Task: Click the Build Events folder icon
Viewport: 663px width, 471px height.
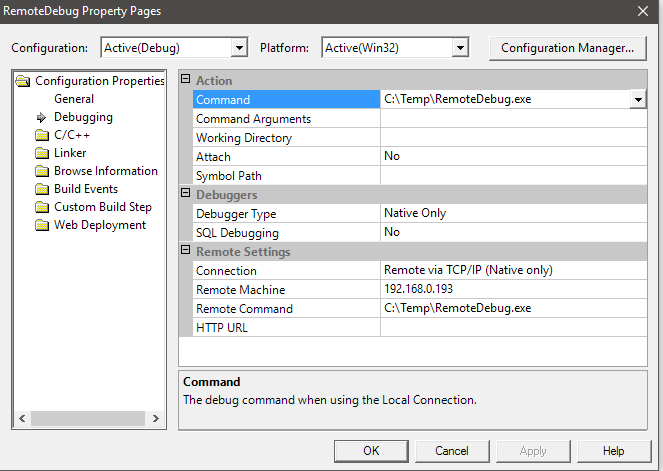Action: click(42, 189)
